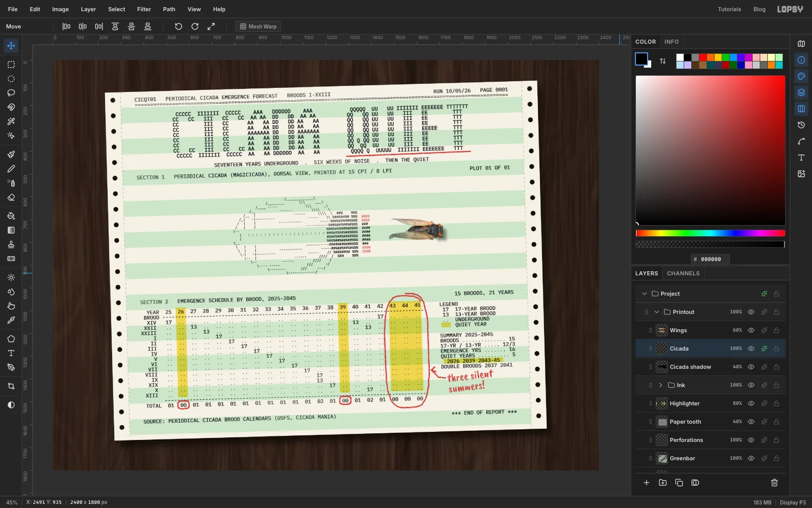Image resolution: width=812 pixels, height=508 pixels.
Task: Switch to the Info tab
Action: pyautogui.click(x=671, y=42)
